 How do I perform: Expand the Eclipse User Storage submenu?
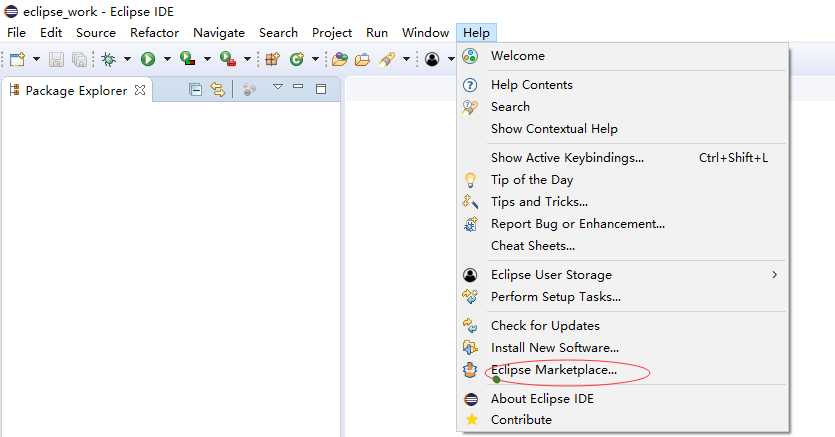click(x=774, y=275)
